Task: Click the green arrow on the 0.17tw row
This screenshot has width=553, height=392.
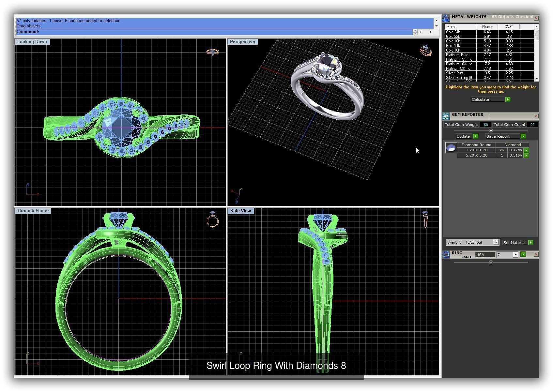Action: pyautogui.click(x=526, y=150)
